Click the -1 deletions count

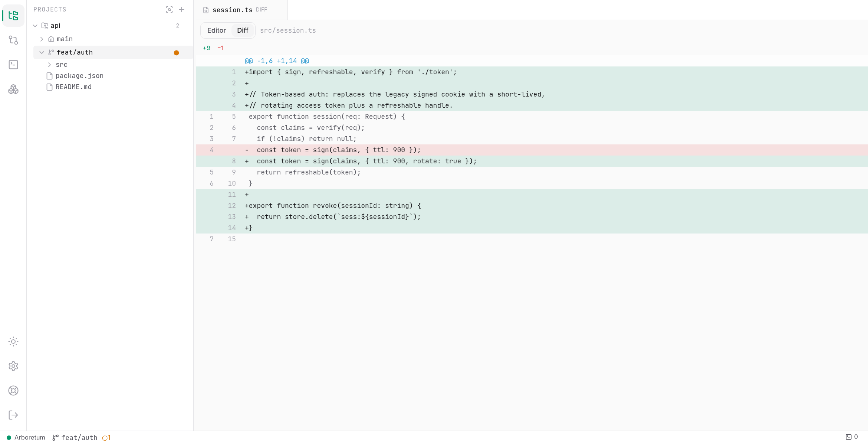click(220, 48)
